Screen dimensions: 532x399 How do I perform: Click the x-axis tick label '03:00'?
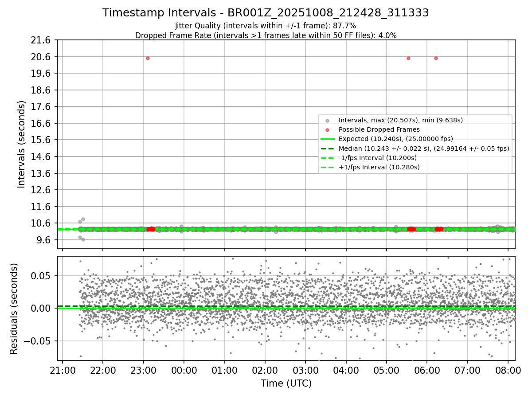(305, 371)
